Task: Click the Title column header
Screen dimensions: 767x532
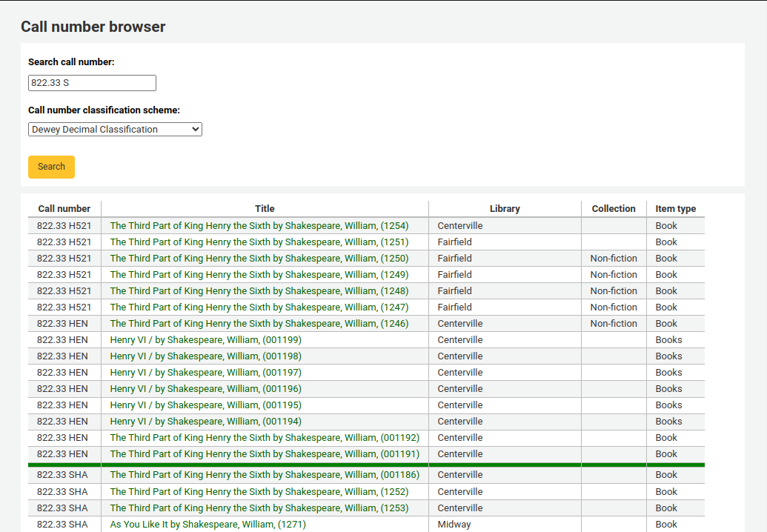Action: point(265,209)
